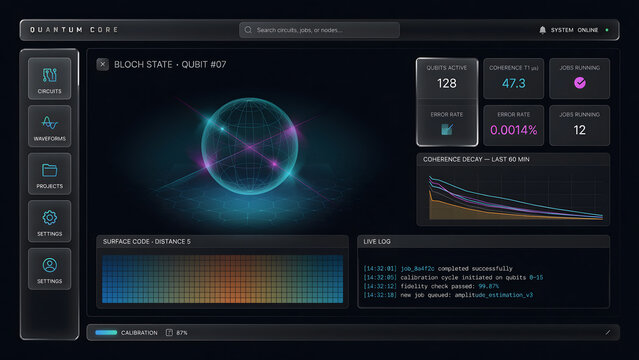Click the Surface Code heatmap grid

click(223, 279)
